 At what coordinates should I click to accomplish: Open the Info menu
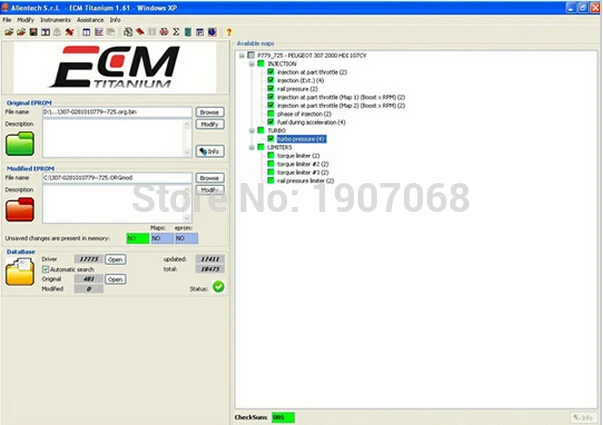pyautogui.click(x=115, y=20)
